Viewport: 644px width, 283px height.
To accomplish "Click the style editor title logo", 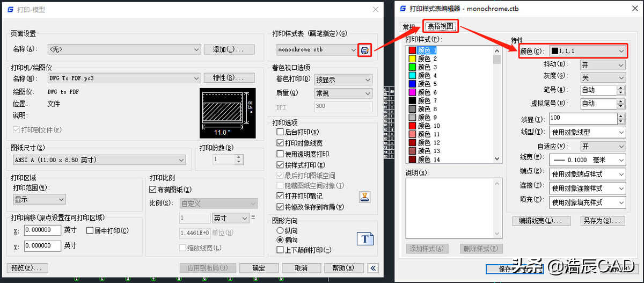I will (x=403, y=9).
